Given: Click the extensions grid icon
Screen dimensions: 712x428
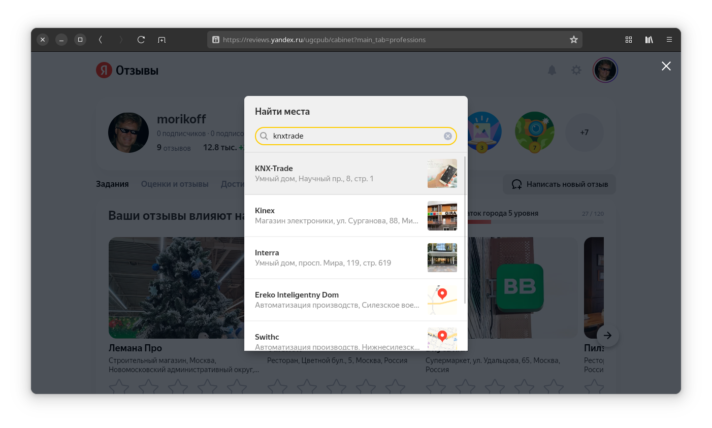Looking at the screenshot, I should [628, 40].
